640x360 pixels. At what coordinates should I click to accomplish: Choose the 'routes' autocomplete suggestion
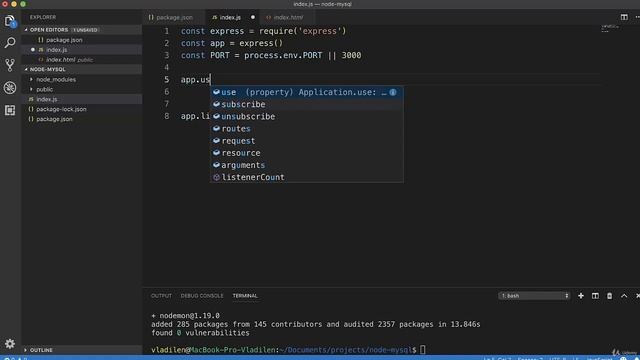(307, 129)
